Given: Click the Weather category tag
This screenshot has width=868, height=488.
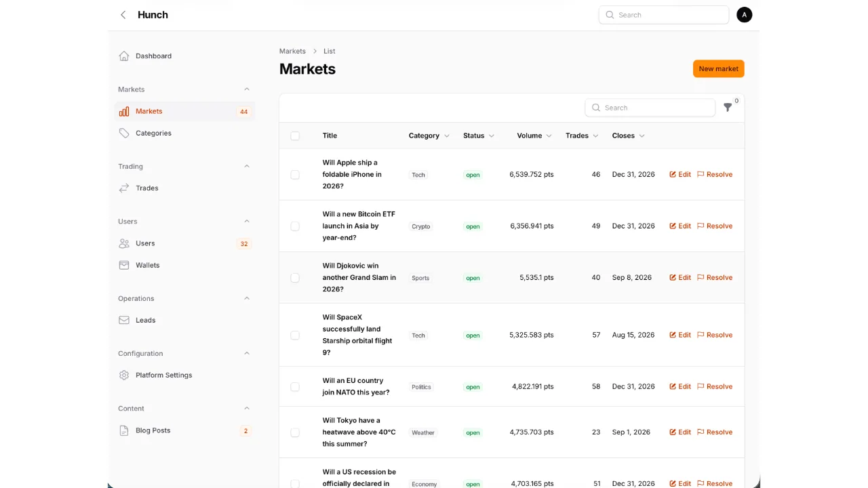Looking at the screenshot, I should 423,433.
